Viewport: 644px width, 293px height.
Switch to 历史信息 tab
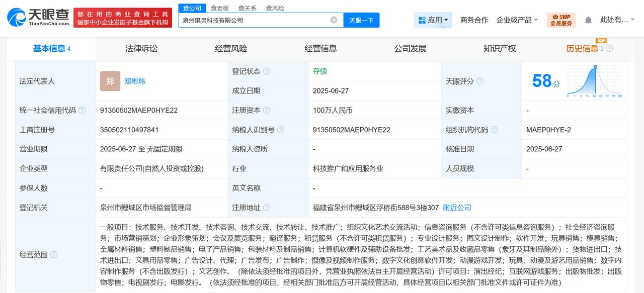[582, 49]
